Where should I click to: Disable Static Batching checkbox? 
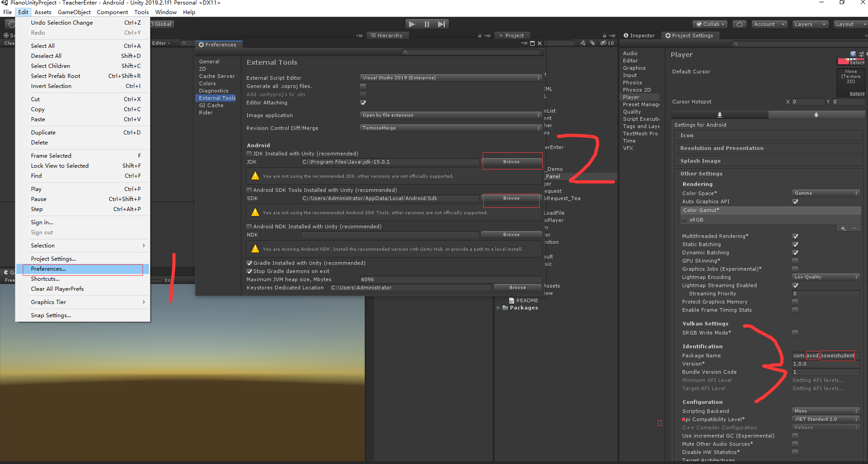point(795,244)
